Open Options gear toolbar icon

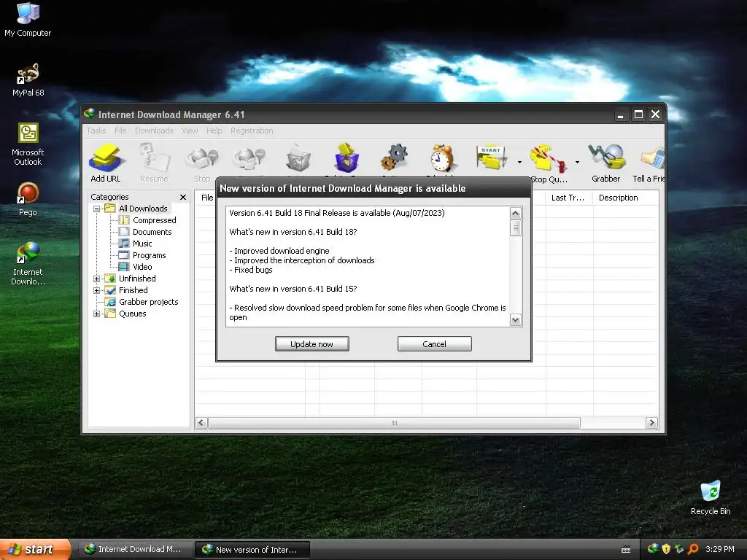pos(395,159)
